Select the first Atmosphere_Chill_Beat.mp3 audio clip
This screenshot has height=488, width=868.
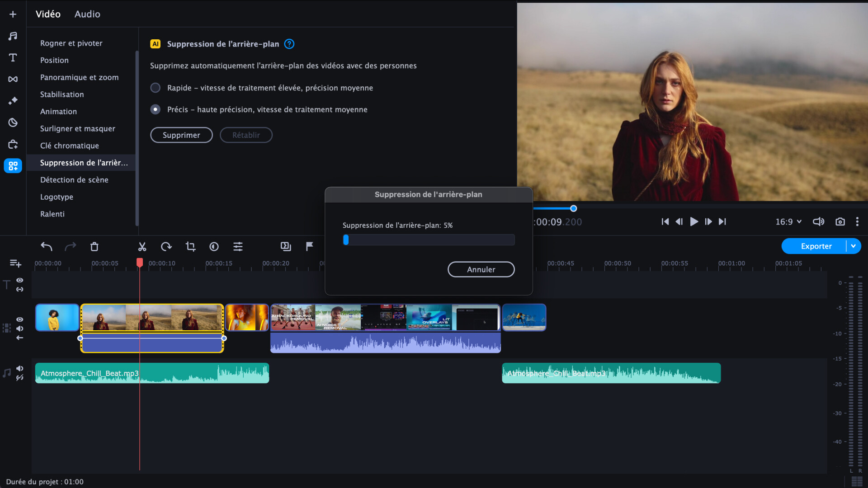pos(152,373)
